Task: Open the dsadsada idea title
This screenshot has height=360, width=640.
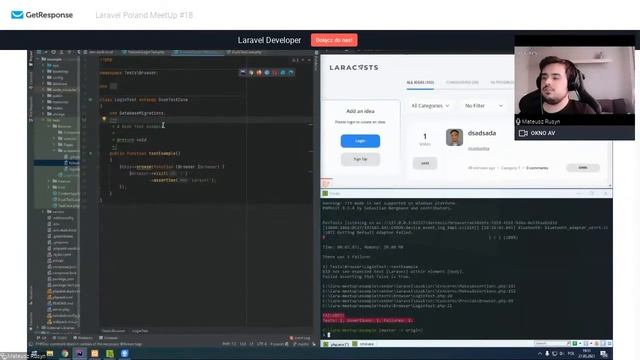Action: (x=482, y=133)
